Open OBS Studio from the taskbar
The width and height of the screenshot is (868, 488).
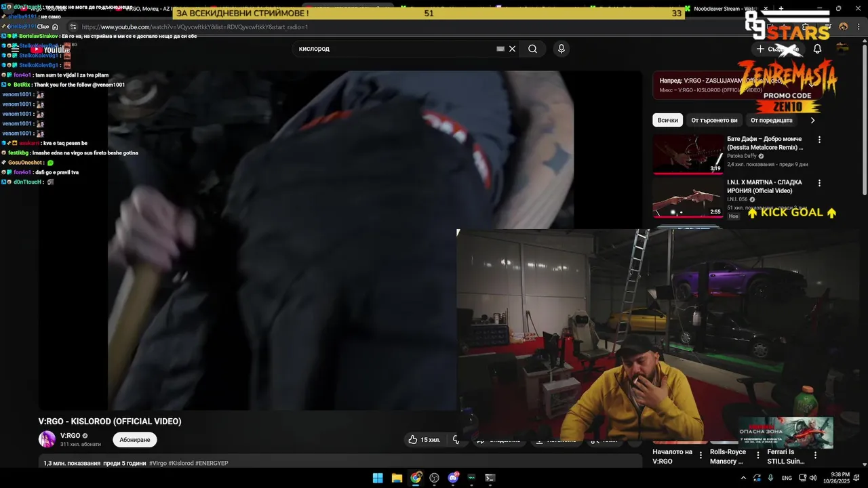pyautogui.click(x=435, y=478)
